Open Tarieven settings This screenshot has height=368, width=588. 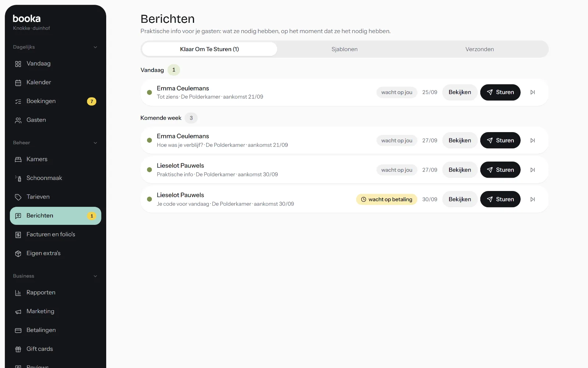(x=55, y=197)
